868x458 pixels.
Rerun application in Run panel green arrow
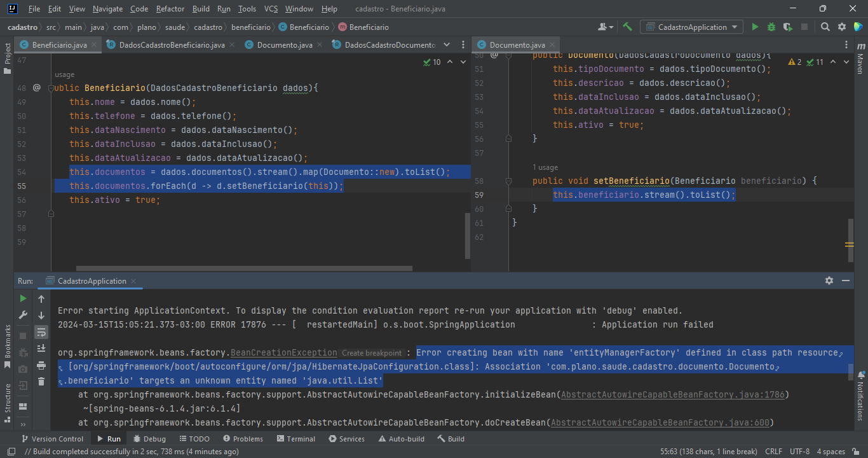[23, 298]
